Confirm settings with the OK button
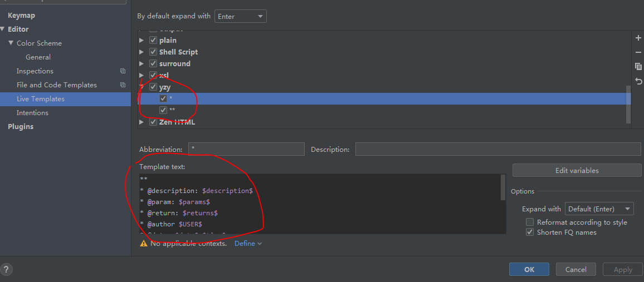Viewport: 644px width, 282px height. point(529,269)
